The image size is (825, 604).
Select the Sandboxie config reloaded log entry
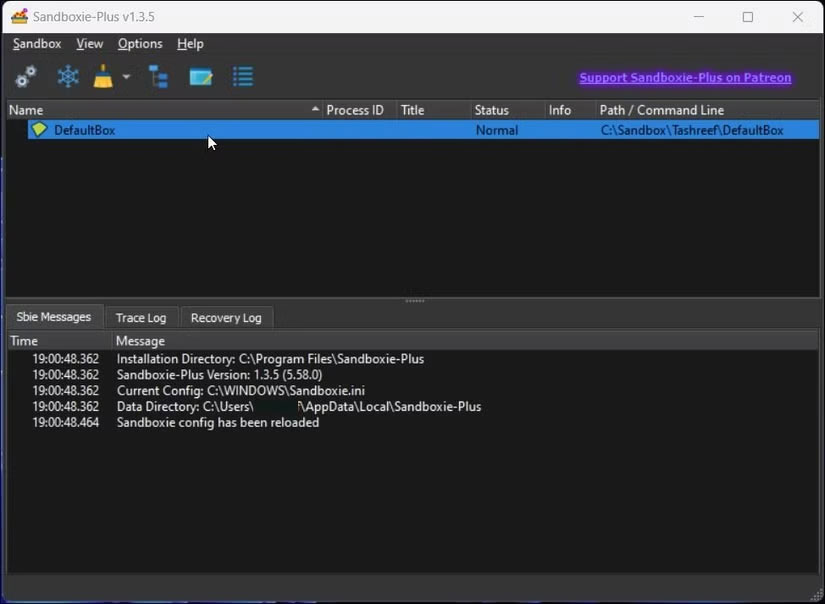[218, 422]
